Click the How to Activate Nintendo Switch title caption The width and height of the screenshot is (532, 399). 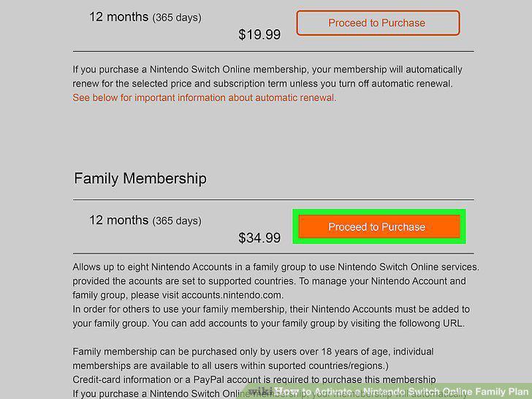(x=401, y=391)
